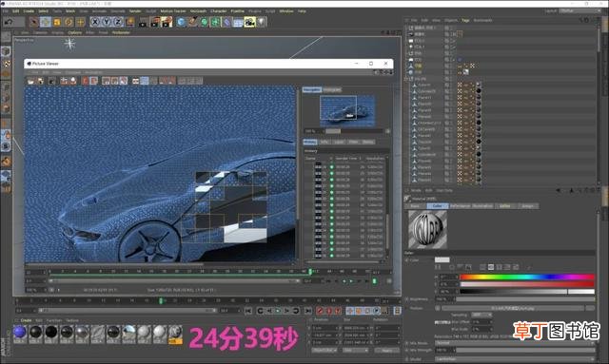This screenshot has height=364, width=609.
Task: Toggle the Z axis lock
Action: [118, 22]
